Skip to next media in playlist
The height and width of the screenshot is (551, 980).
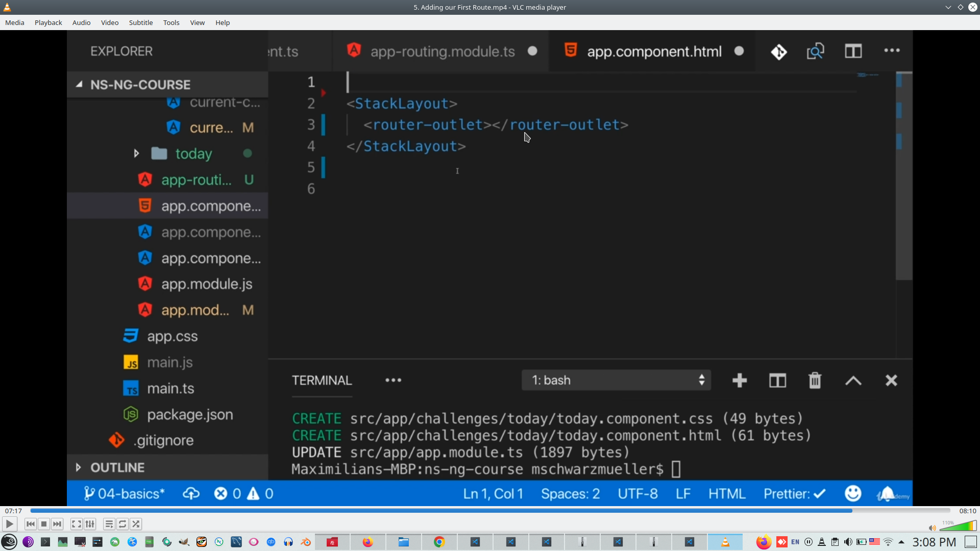(x=57, y=524)
